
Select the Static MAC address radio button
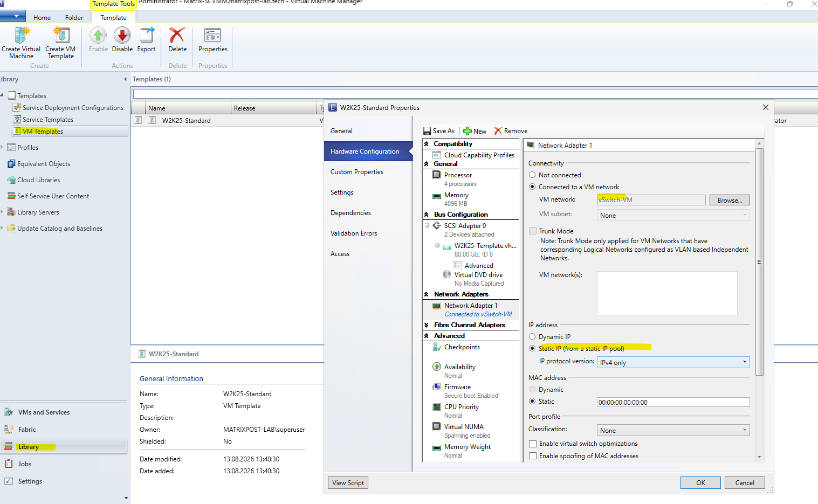[532, 402]
